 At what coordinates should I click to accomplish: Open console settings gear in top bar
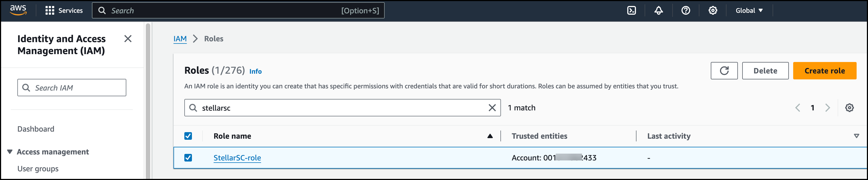713,11
